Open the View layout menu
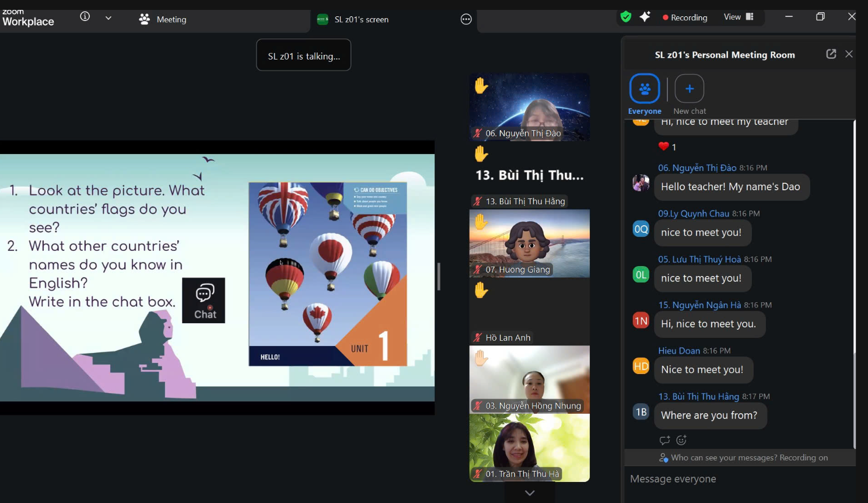 point(738,17)
